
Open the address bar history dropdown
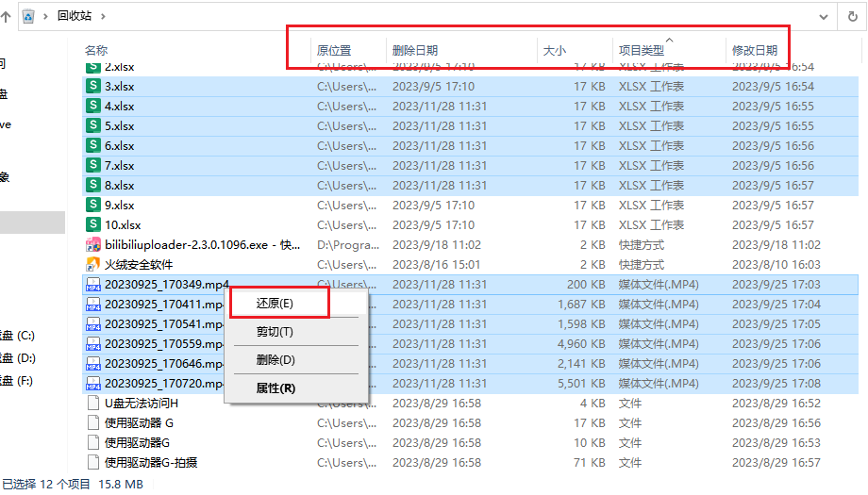(823, 17)
